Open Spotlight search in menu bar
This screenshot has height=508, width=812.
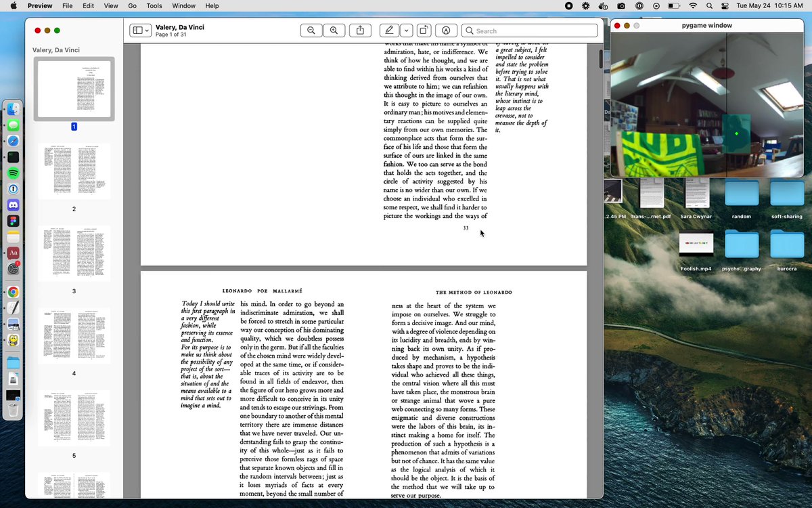coord(709,5)
